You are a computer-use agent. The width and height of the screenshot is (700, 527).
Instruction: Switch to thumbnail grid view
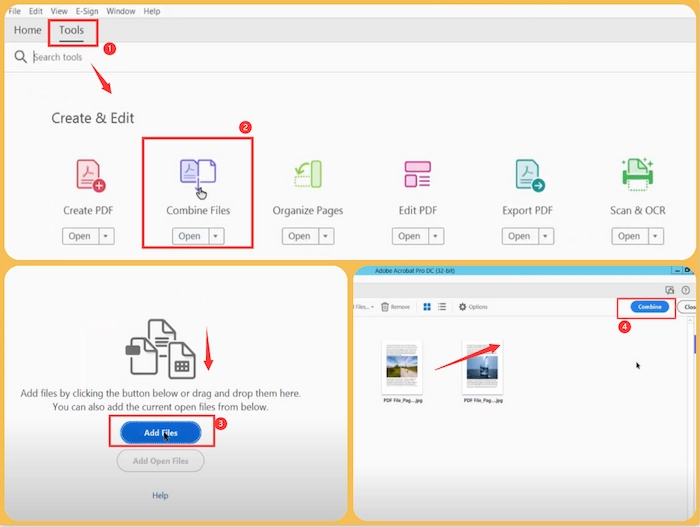[426, 307]
